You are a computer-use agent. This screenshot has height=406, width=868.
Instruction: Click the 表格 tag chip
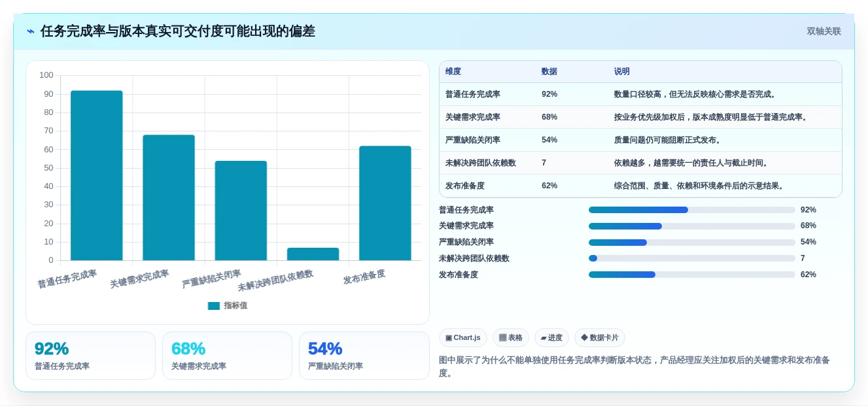click(511, 337)
